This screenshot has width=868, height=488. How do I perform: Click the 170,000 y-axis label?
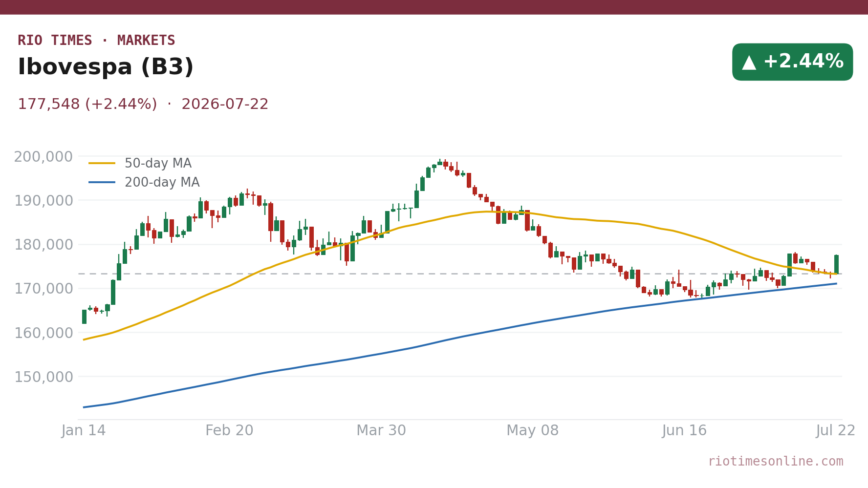coord(43,289)
